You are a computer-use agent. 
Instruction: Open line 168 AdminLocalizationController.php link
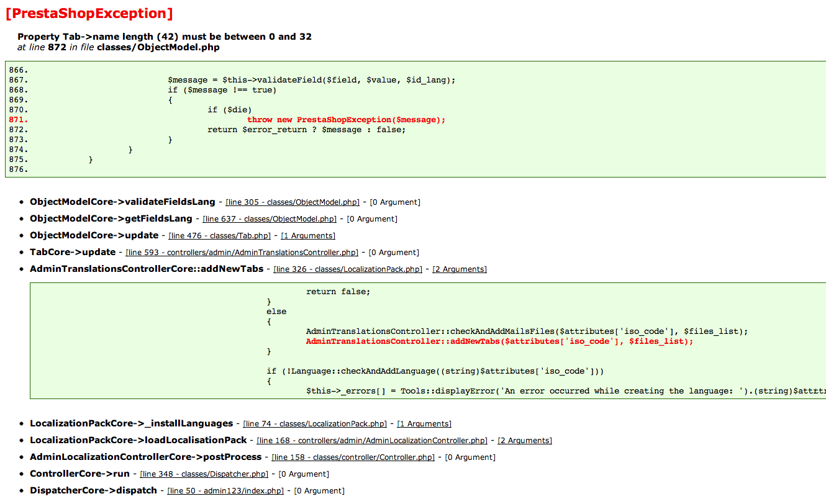click(372, 441)
